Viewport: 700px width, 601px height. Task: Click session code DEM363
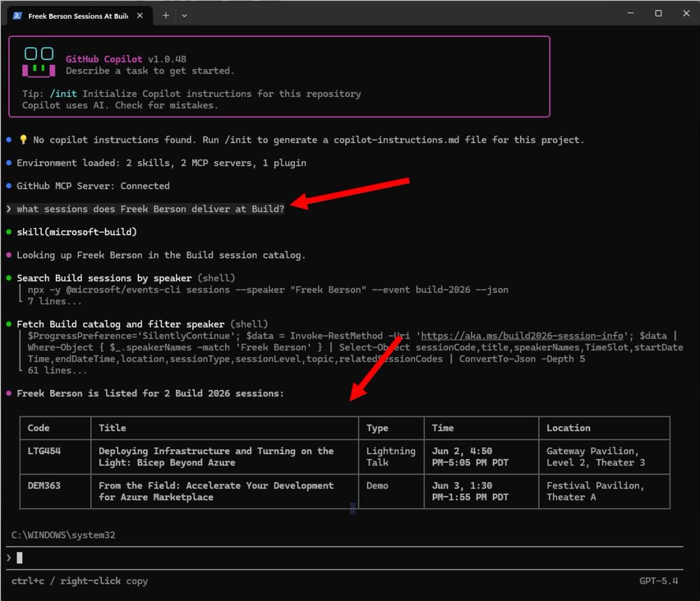(x=44, y=485)
